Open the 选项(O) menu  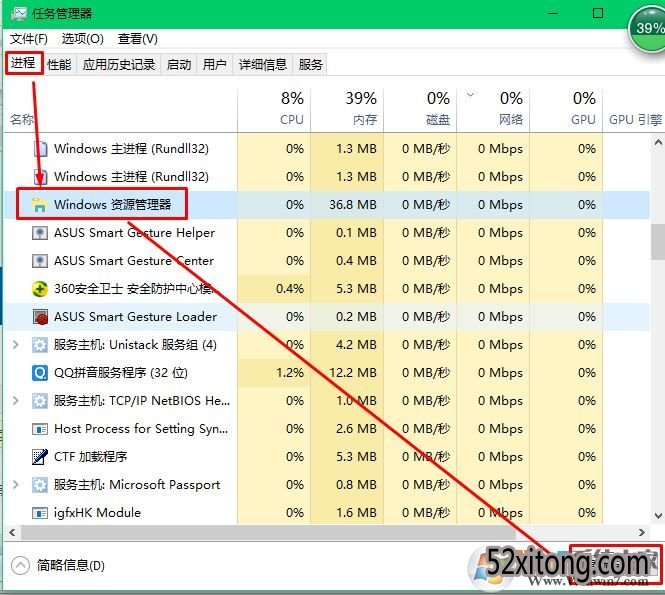[x=83, y=39]
